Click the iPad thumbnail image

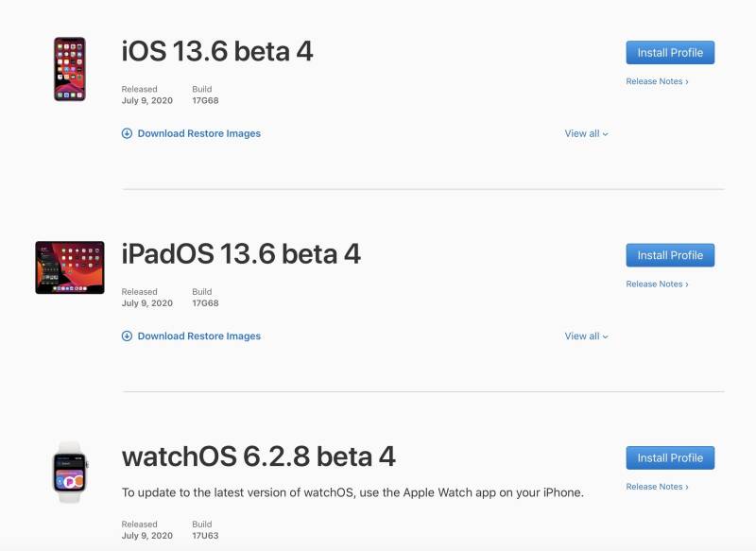70,267
